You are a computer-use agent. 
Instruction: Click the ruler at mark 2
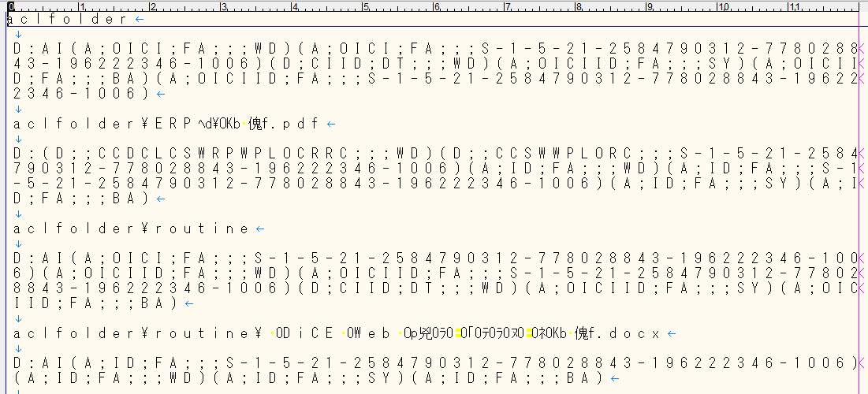[x=153, y=7]
